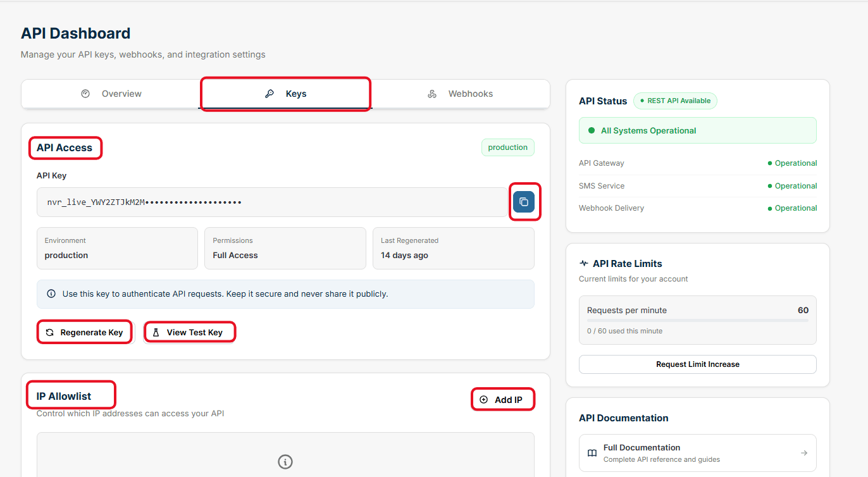Click the Environment card showing production
Image resolution: width=868 pixels, height=477 pixels.
click(117, 248)
